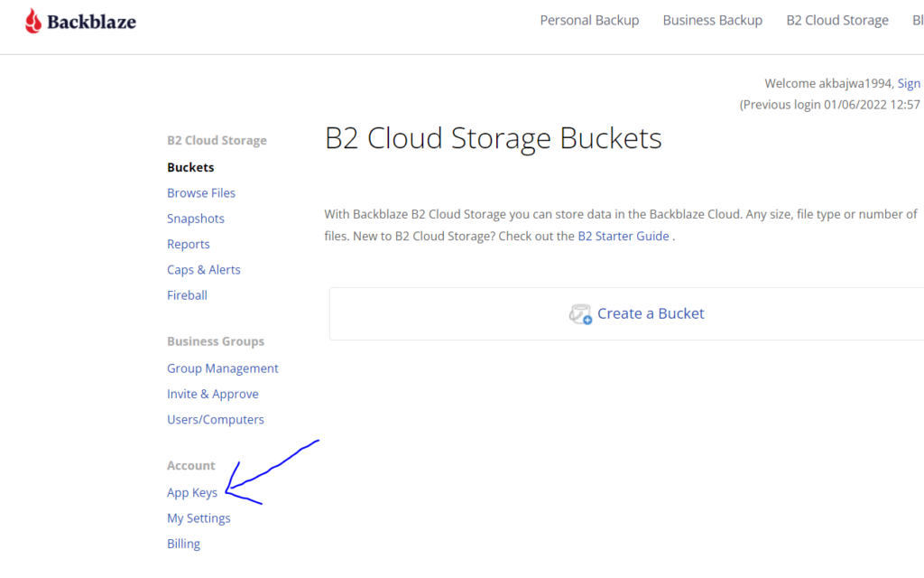
Task: Click the Business Groups sidebar heading
Action: tap(215, 341)
